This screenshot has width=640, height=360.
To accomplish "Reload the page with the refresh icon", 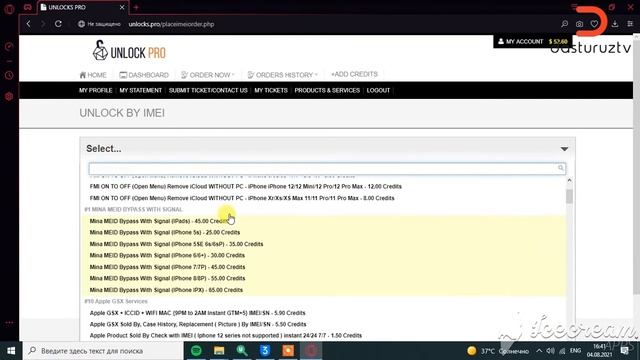I will click(58, 24).
